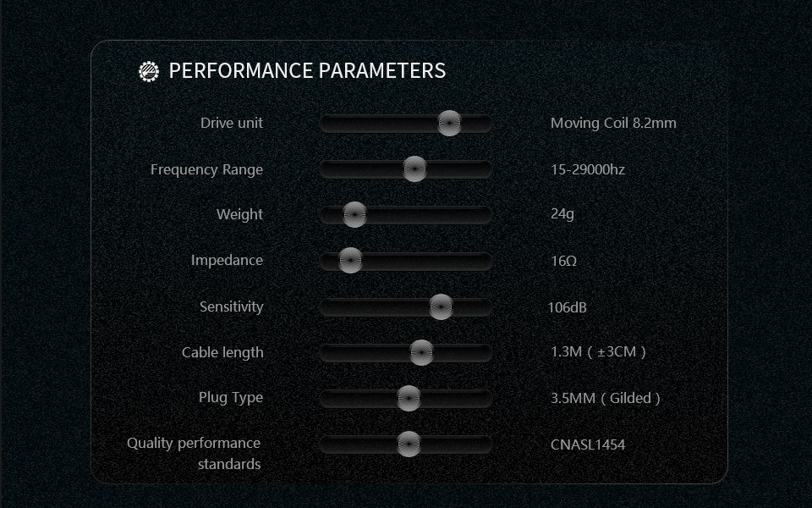Click the Sensitivity slider knob

(441, 307)
